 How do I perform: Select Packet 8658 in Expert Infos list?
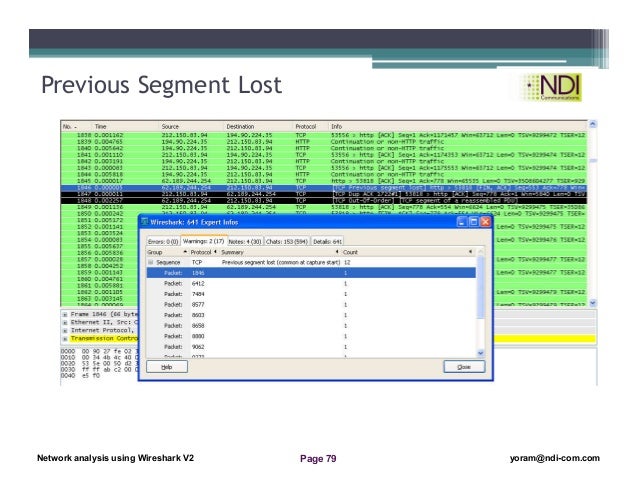(311, 326)
